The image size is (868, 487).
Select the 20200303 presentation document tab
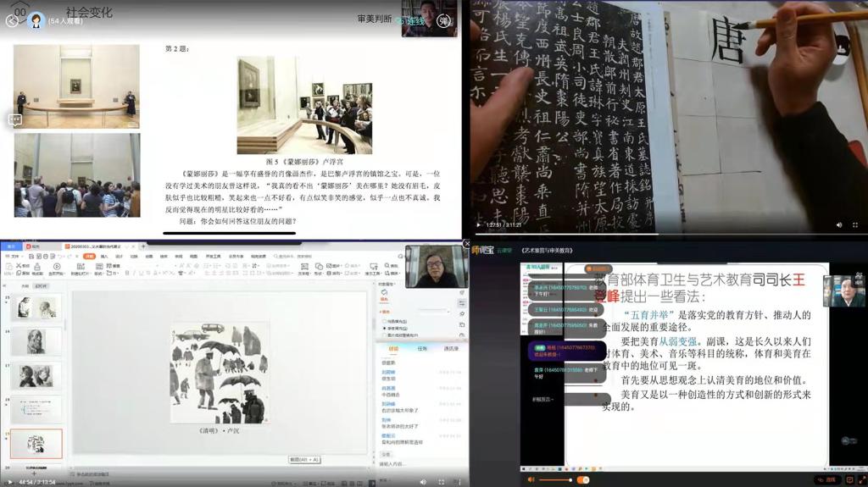point(100,246)
